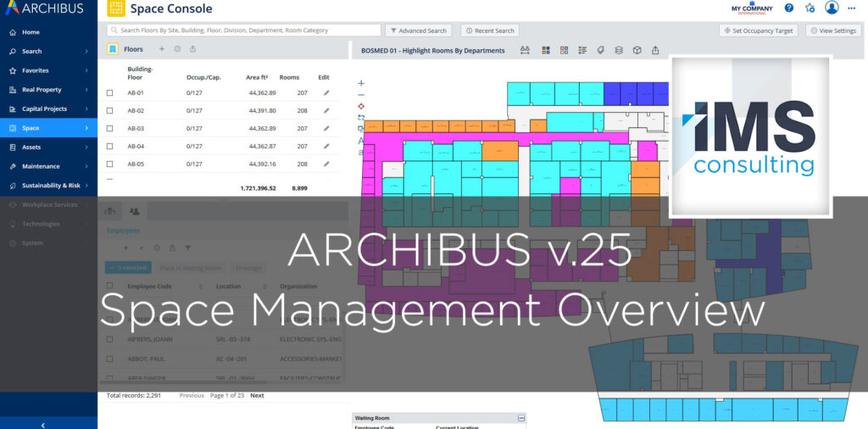
Task: Zoom in the floor plan with plus
Action: [x=361, y=84]
